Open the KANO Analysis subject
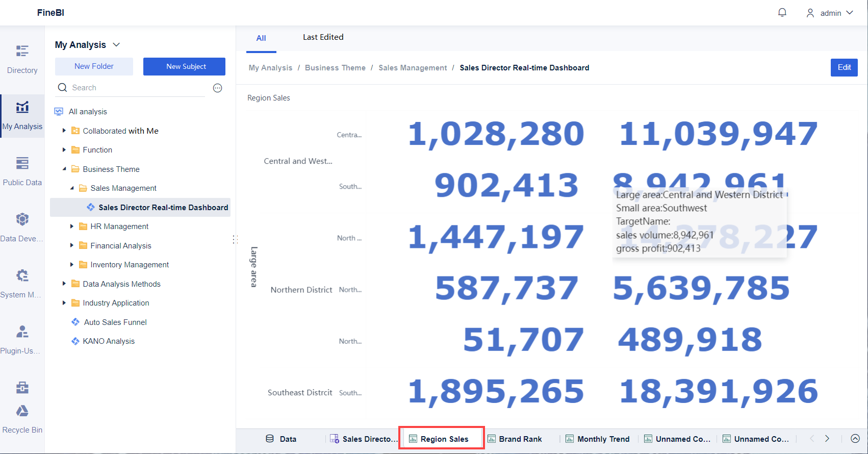The width and height of the screenshot is (868, 454). pyautogui.click(x=109, y=341)
